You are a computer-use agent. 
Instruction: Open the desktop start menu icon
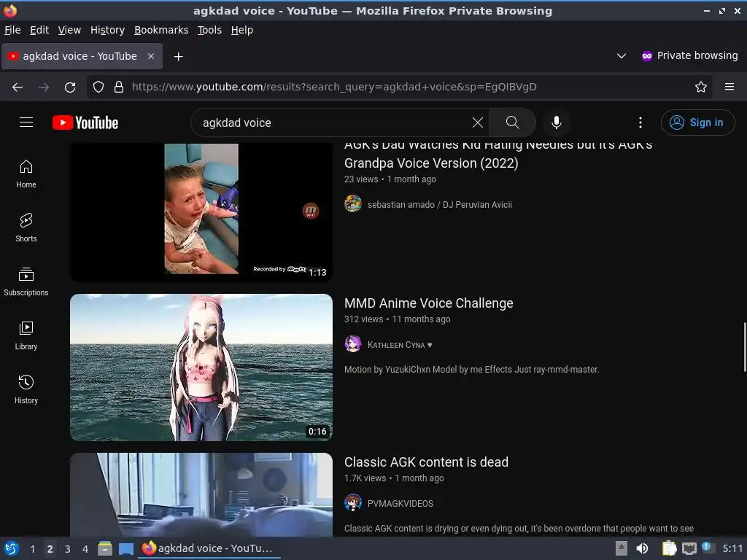12,548
